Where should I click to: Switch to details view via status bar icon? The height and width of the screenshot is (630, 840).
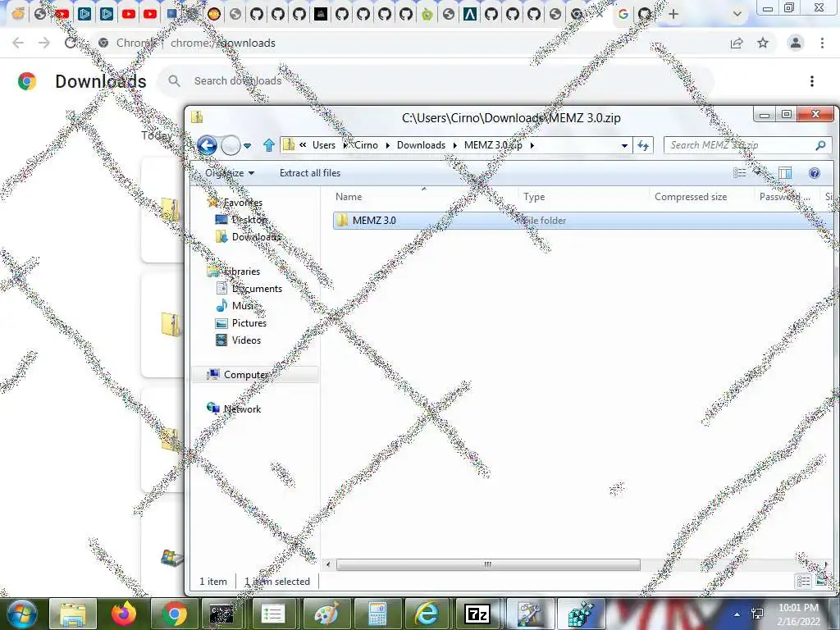pos(804,582)
